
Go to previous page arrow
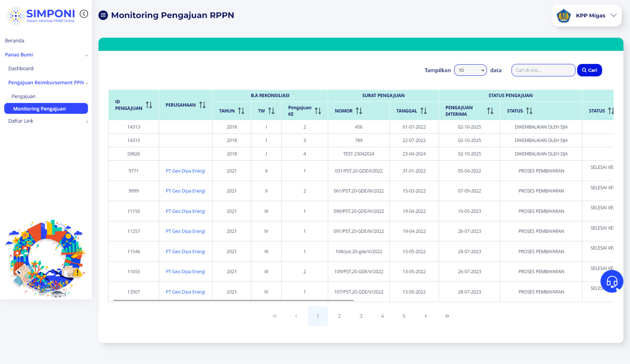[296, 316]
